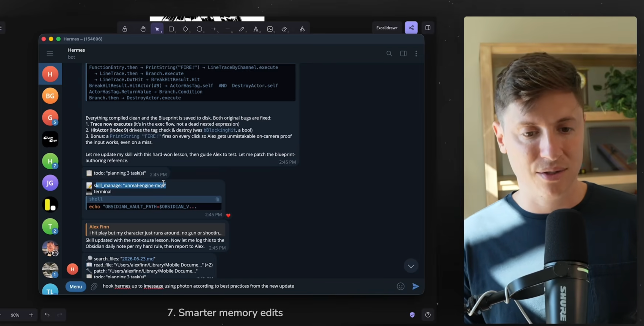Select the Selection arrow tool in Excalidraw
The height and width of the screenshot is (326, 644).
click(x=157, y=29)
